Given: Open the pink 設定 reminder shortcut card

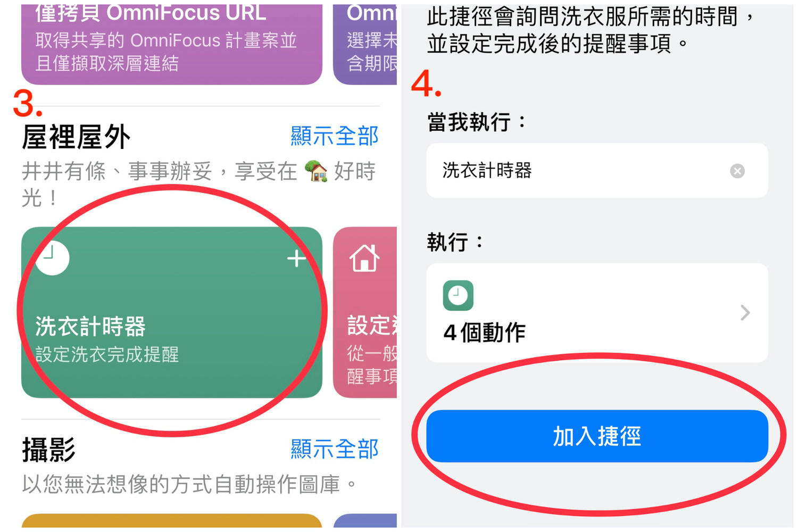Looking at the screenshot, I should point(365,312).
